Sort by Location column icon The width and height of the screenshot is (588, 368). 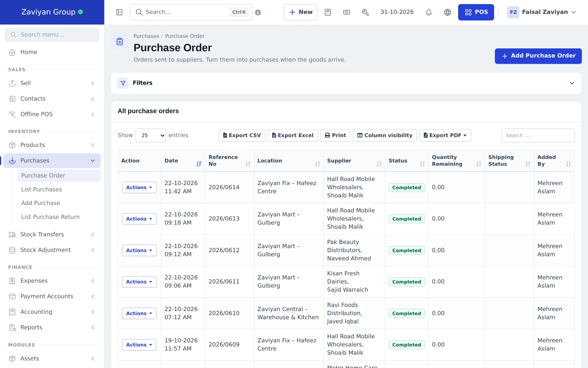(318, 164)
